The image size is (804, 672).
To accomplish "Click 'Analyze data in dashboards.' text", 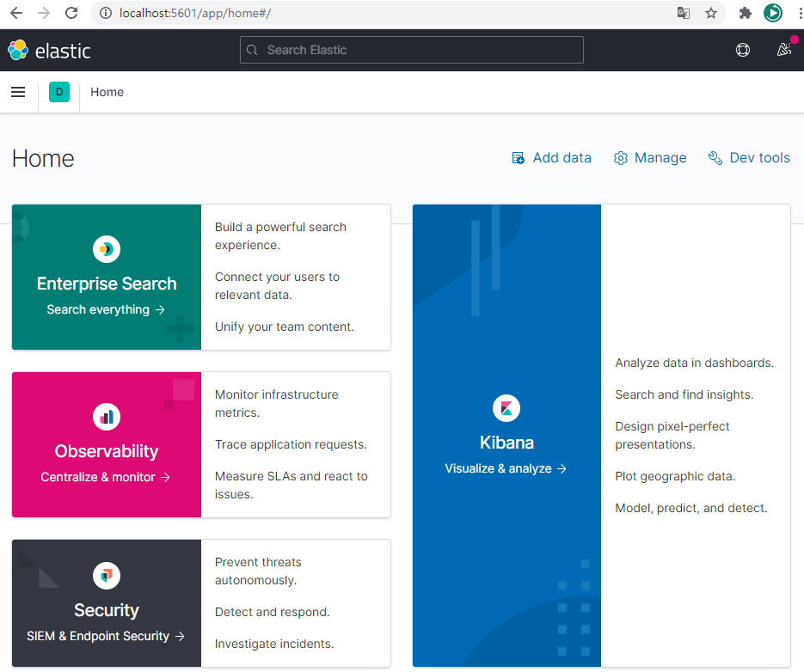I will [694, 363].
